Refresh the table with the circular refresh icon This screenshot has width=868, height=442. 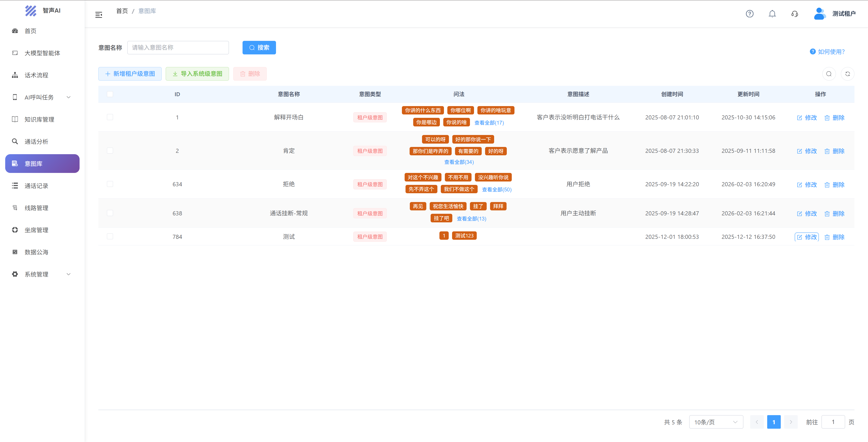pos(847,74)
